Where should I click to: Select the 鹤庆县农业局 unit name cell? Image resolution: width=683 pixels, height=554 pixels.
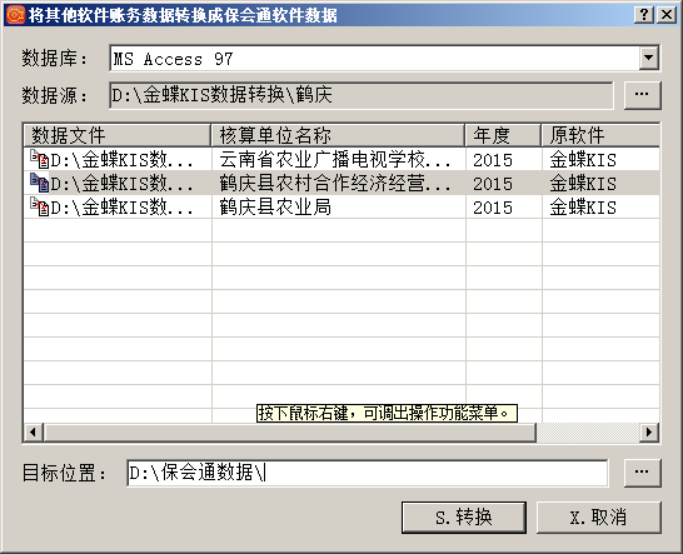[x=337, y=208]
